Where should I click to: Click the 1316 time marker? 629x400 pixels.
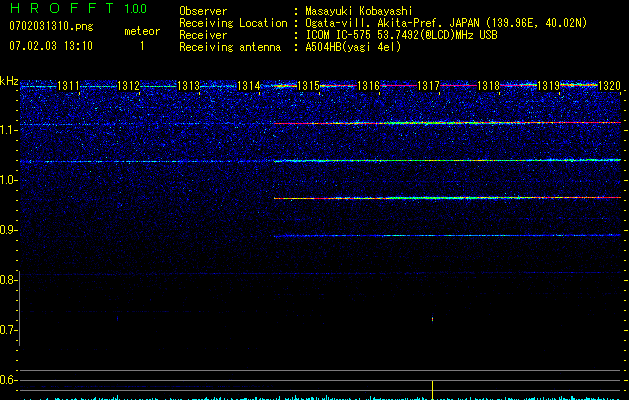point(369,86)
